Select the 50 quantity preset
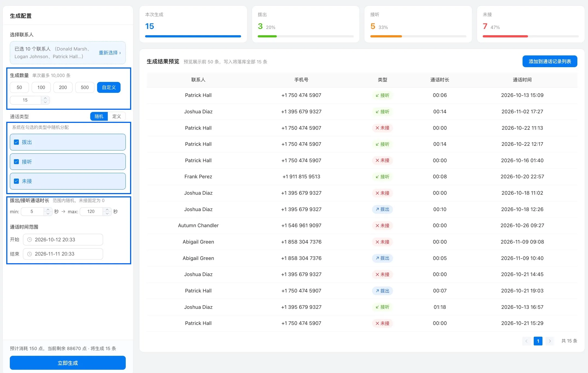Viewport: 588px width, 373px height. coord(19,87)
